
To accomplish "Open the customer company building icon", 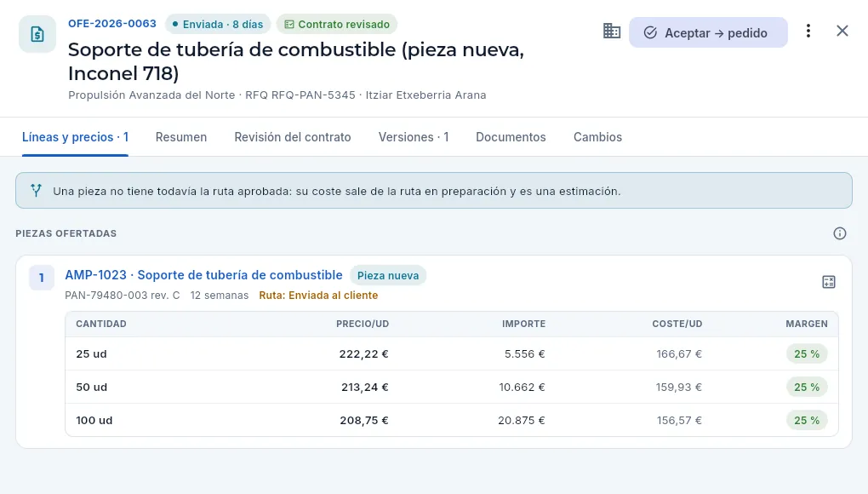I will coord(612,31).
